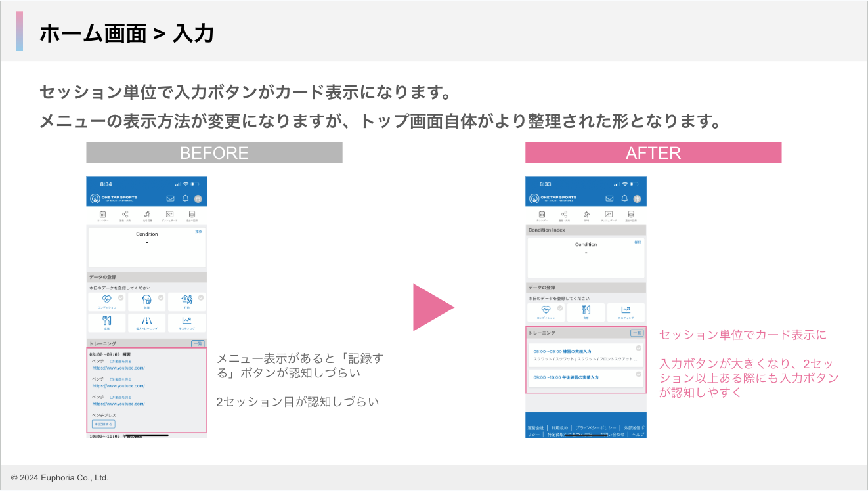Click the slide title ホーム画面 > 入力
The image size is (868, 491).
pyautogui.click(x=127, y=33)
